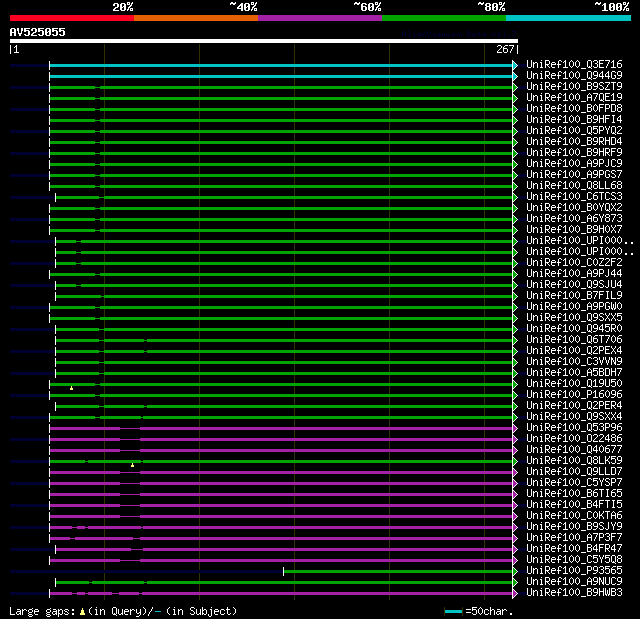Click the purple ~60% identity legend segment

coord(320,18)
